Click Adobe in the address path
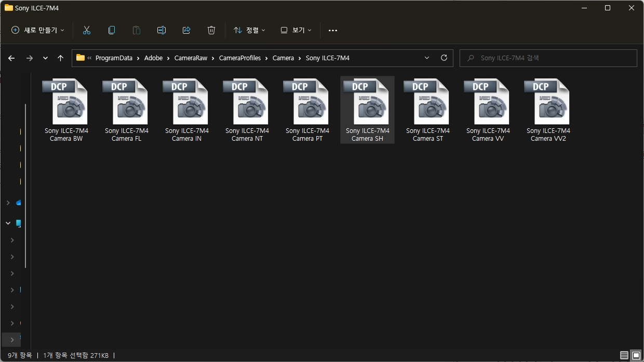 pos(153,58)
